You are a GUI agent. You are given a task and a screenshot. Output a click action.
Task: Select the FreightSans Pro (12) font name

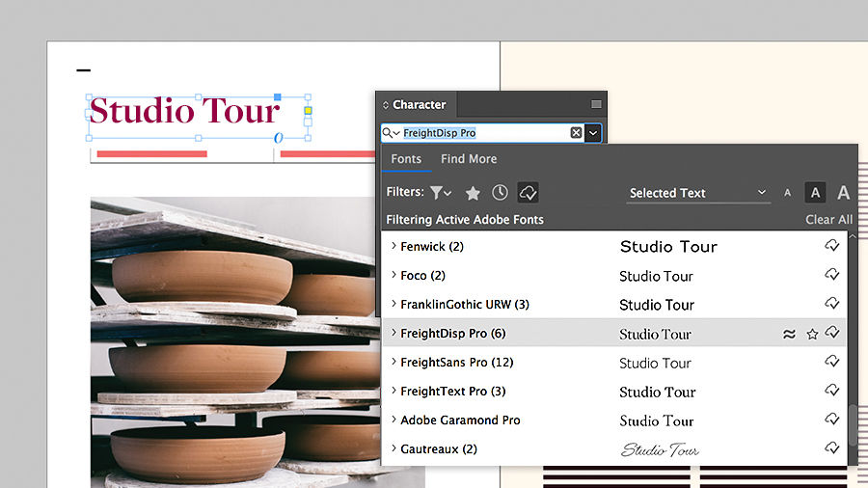click(x=457, y=363)
